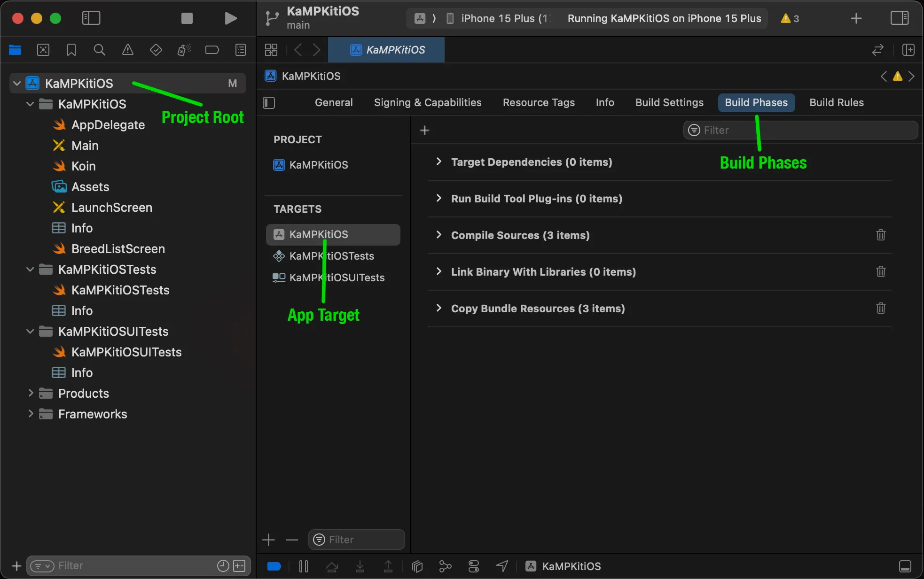Click the related items grid icon

pos(271,50)
